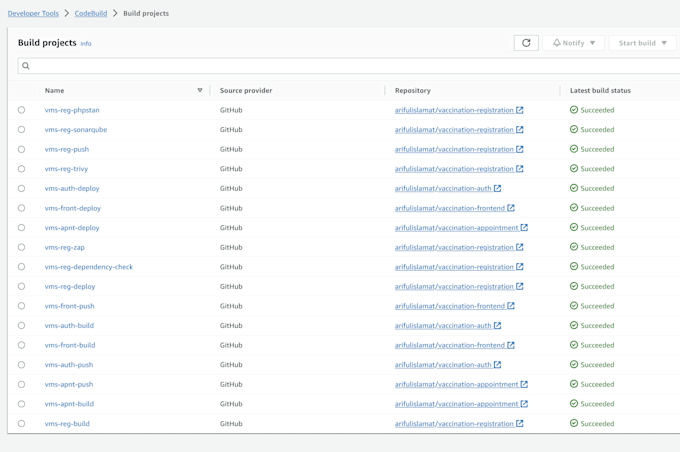
Task: Click the search magnifier icon
Action: tap(26, 66)
